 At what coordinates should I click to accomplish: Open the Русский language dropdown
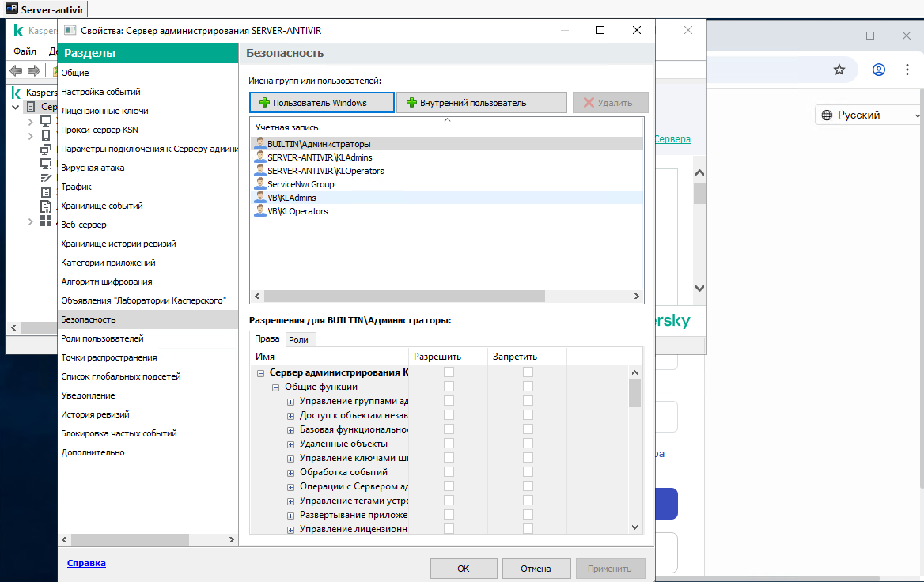[869, 115]
